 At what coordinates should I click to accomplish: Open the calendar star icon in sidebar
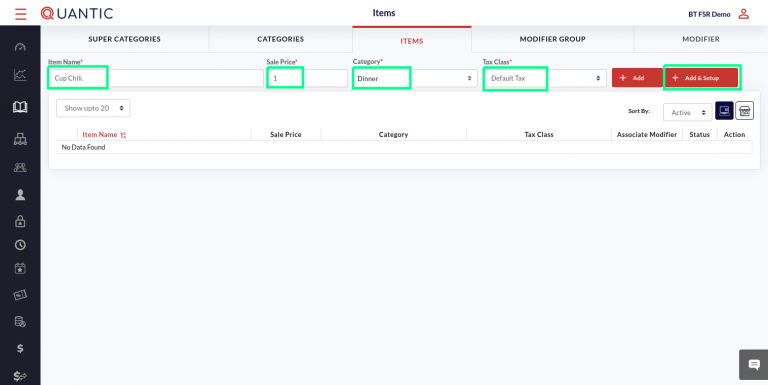(x=20, y=268)
